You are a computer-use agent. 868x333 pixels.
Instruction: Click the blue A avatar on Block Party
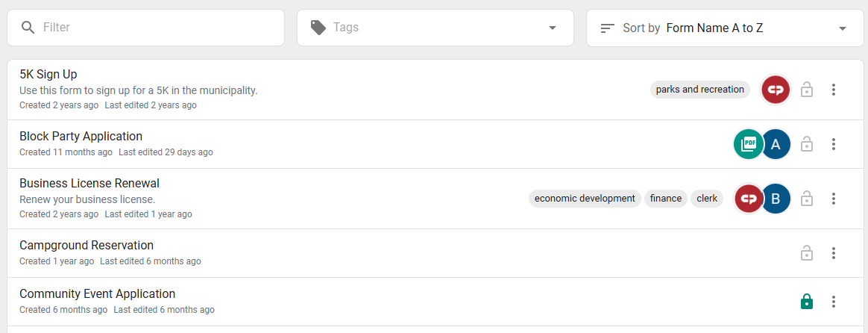click(x=776, y=144)
